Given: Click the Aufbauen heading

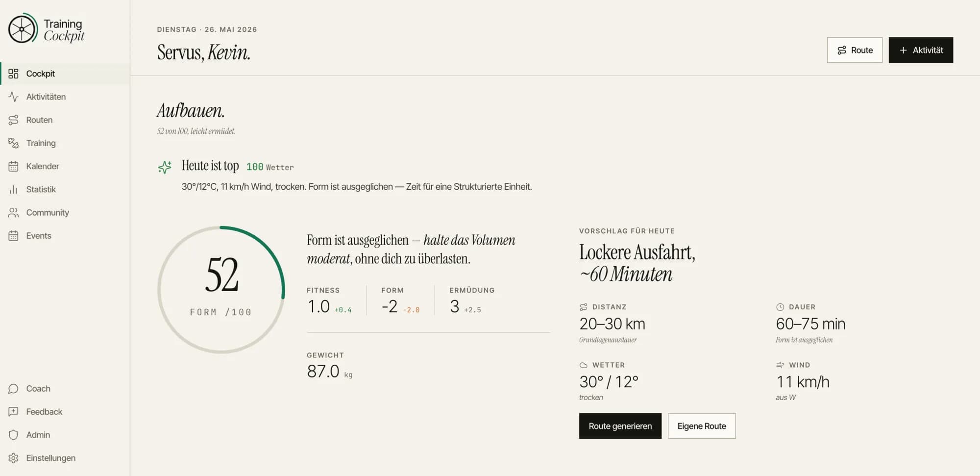Looking at the screenshot, I should coord(191,111).
